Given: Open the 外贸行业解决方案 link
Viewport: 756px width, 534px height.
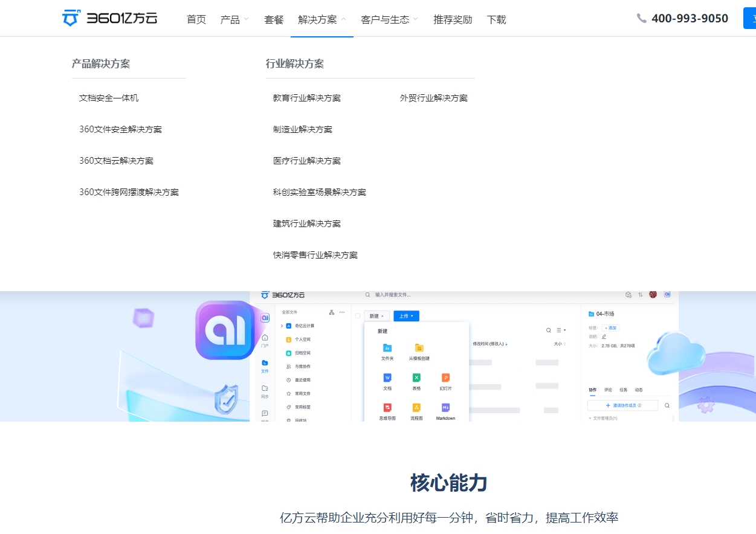Looking at the screenshot, I should coord(434,98).
